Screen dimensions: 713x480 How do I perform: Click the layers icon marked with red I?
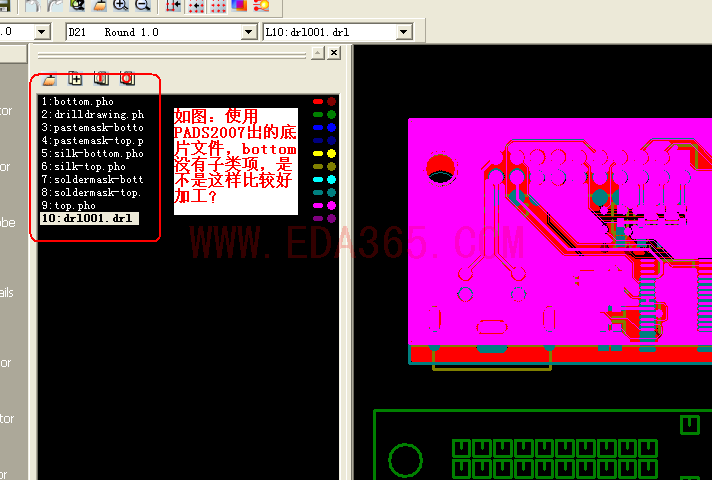[101, 79]
